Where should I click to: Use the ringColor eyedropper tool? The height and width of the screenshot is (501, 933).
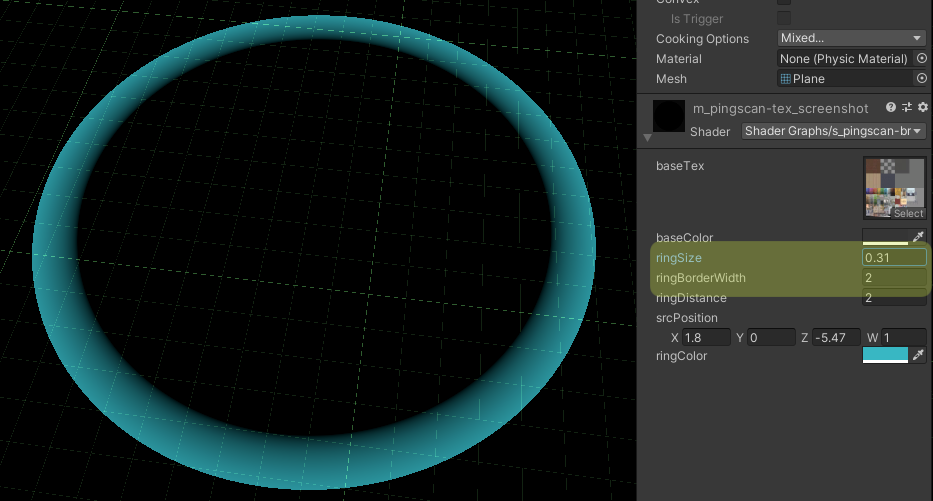919,355
